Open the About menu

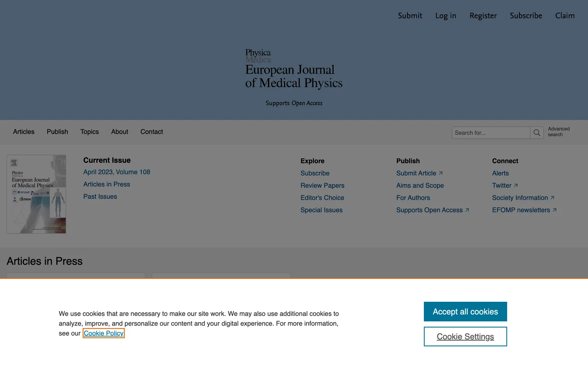(x=120, y=132)
